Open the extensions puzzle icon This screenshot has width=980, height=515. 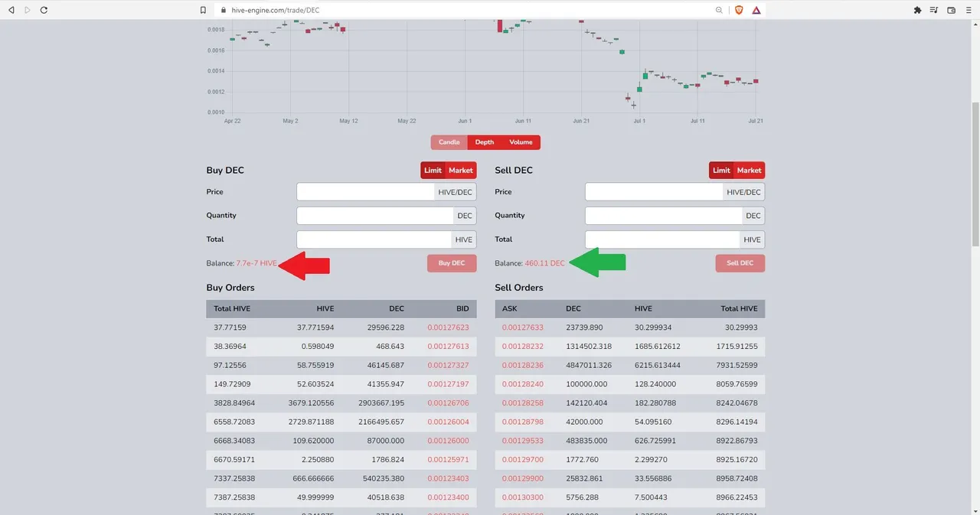pos(917,10)
